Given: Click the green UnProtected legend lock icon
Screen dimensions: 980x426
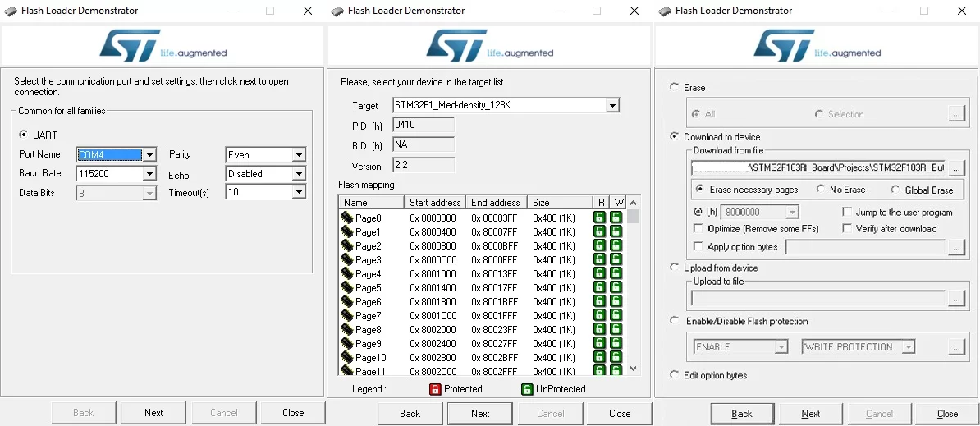Looking at the screenshot, I should (527, 389).
